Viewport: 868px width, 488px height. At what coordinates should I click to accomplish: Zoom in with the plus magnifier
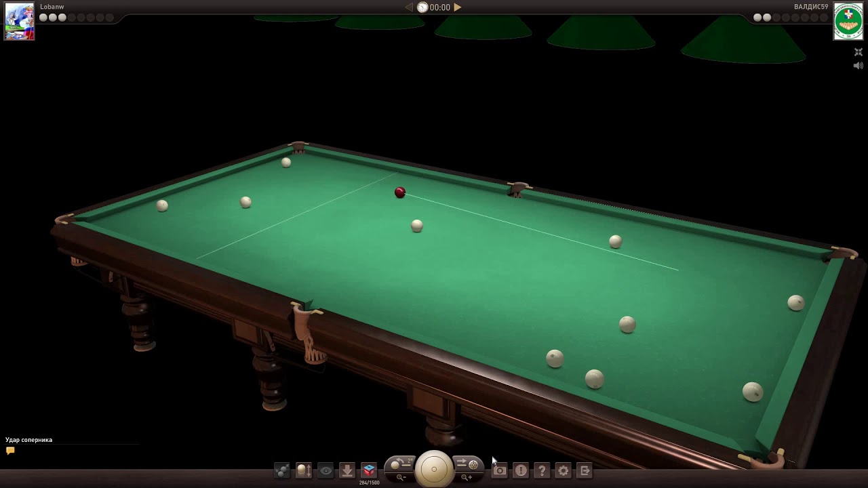467,478
